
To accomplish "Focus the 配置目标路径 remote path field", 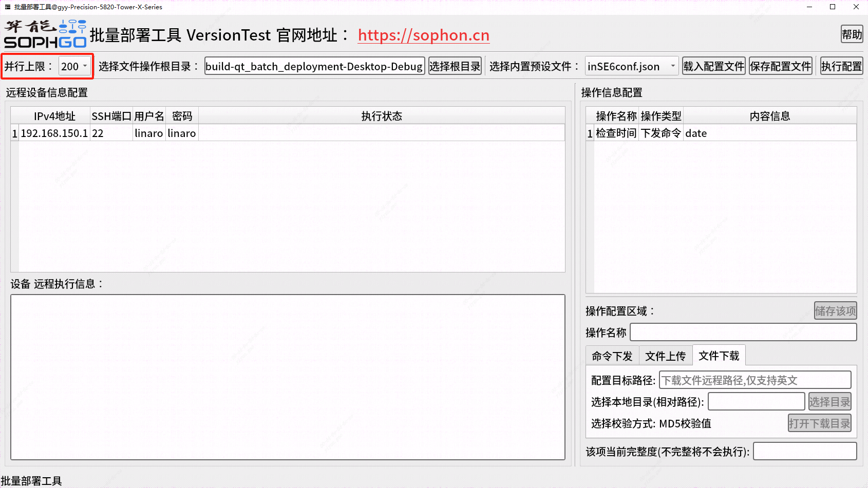I will (x=754, y=380).
